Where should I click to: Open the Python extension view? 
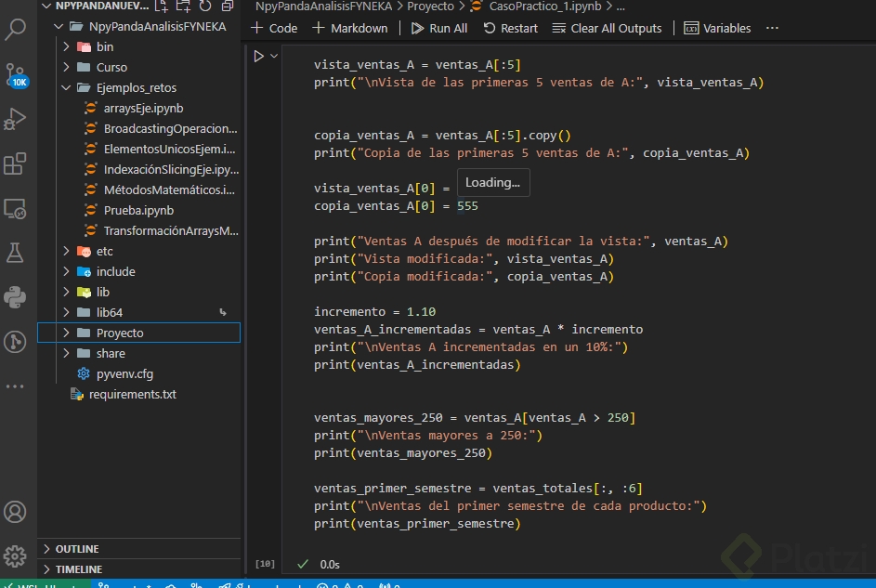[16, 297]
